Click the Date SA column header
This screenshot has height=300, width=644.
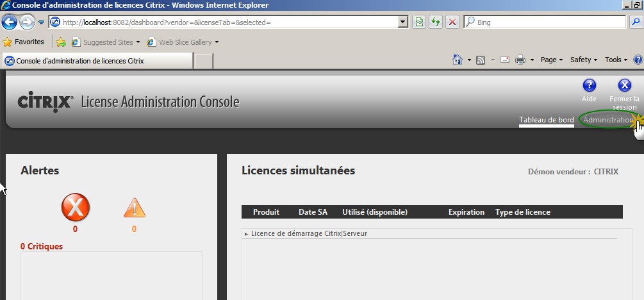(x=313, y=212)
